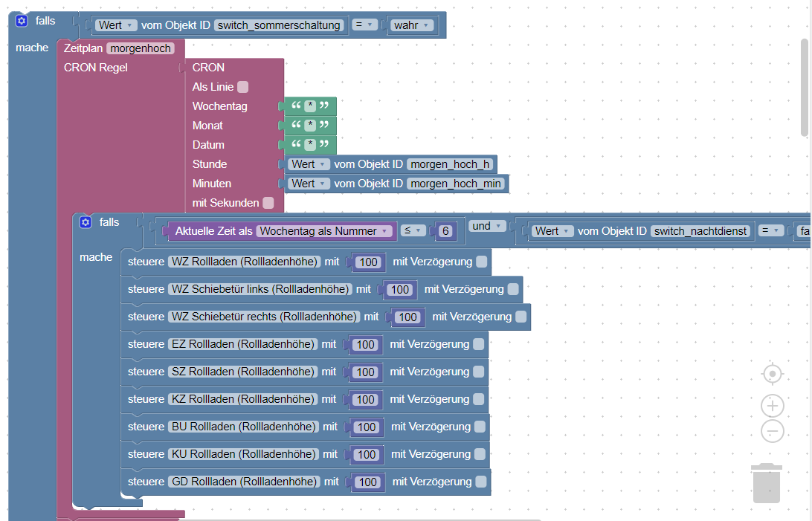Open the equals operator dropdown in top block
This screenshot has width=812, height=521.
[x=364, y=25]
